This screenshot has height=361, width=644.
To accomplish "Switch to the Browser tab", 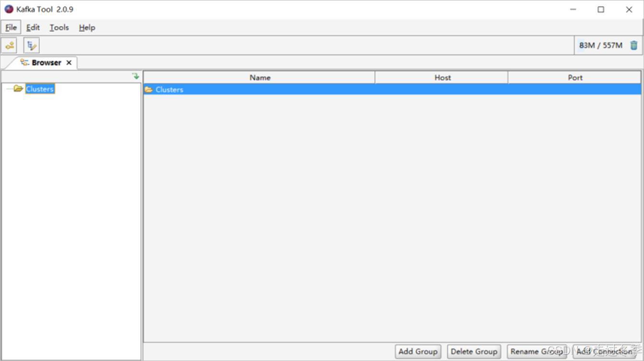I will click(x=46, y=63).
